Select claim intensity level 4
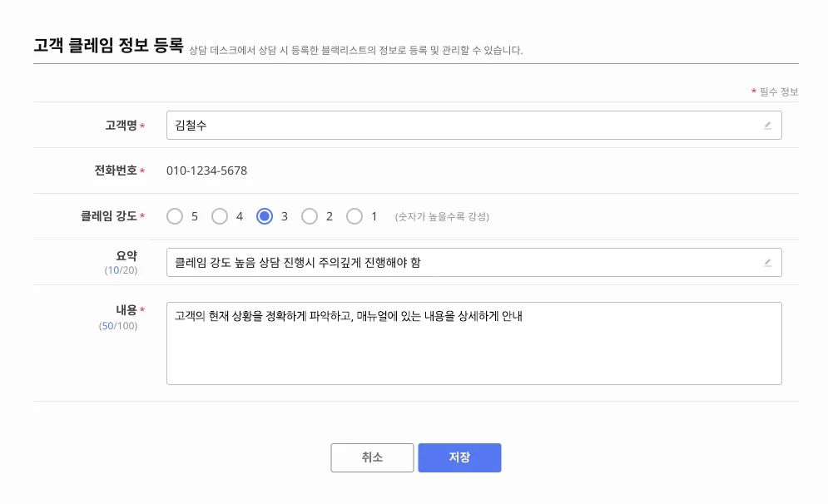This screenshot has height=504, width=828. 220,215
